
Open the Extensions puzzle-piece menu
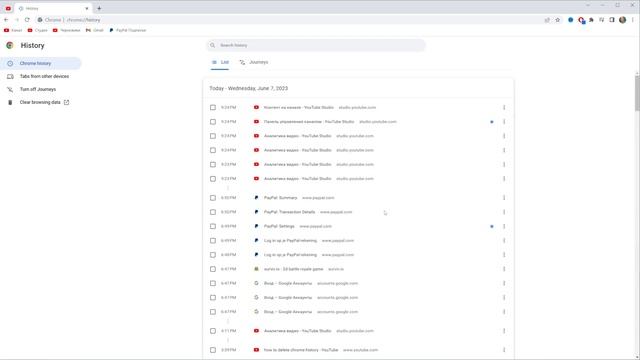pyautogui.click(x=591, y=20)
